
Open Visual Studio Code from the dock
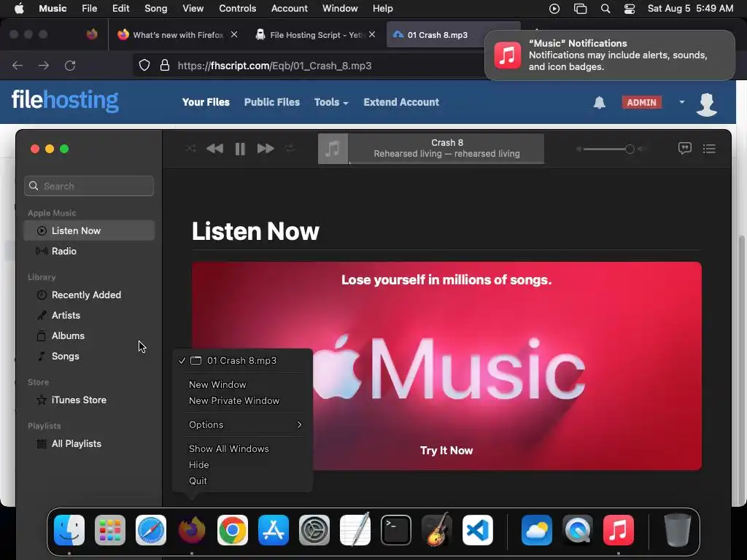(478, 530)
